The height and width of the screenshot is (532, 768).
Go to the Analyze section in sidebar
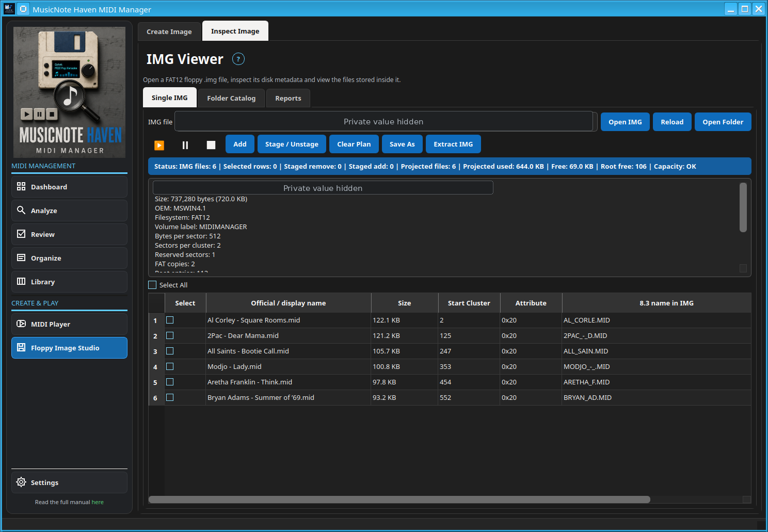coord(69,211)
